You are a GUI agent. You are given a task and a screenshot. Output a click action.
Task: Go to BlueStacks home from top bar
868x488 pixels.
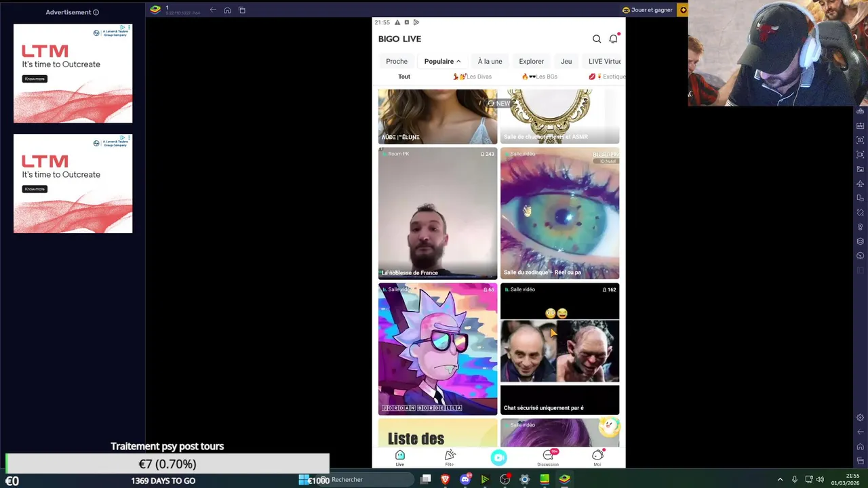point(227,10)
